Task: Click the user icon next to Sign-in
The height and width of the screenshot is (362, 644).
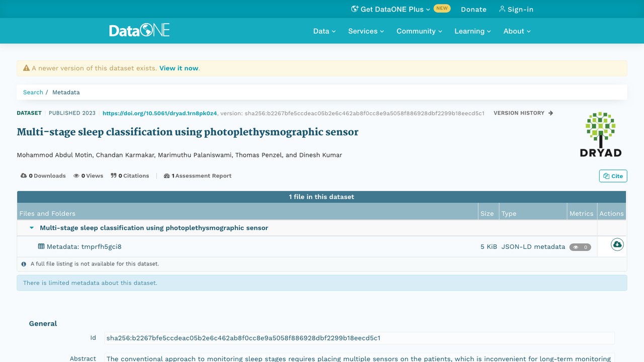Action: (x=502, y=9)
